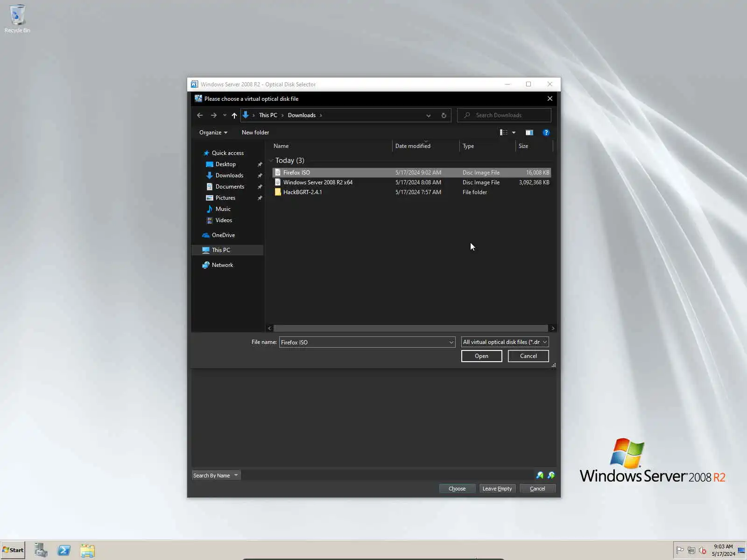This screenshot has width=747, height=560.
Task: Expand the File name dropdown arrow
Action: click(x=451, y=343)
